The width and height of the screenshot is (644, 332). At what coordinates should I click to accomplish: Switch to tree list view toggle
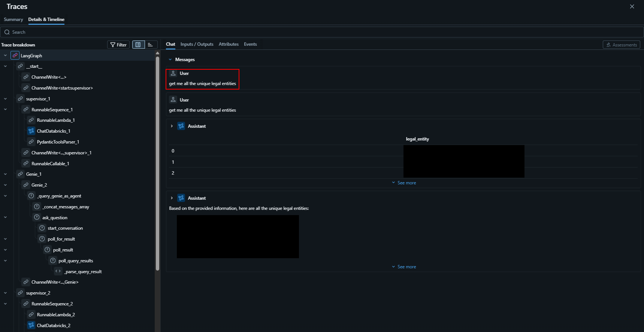138,45
